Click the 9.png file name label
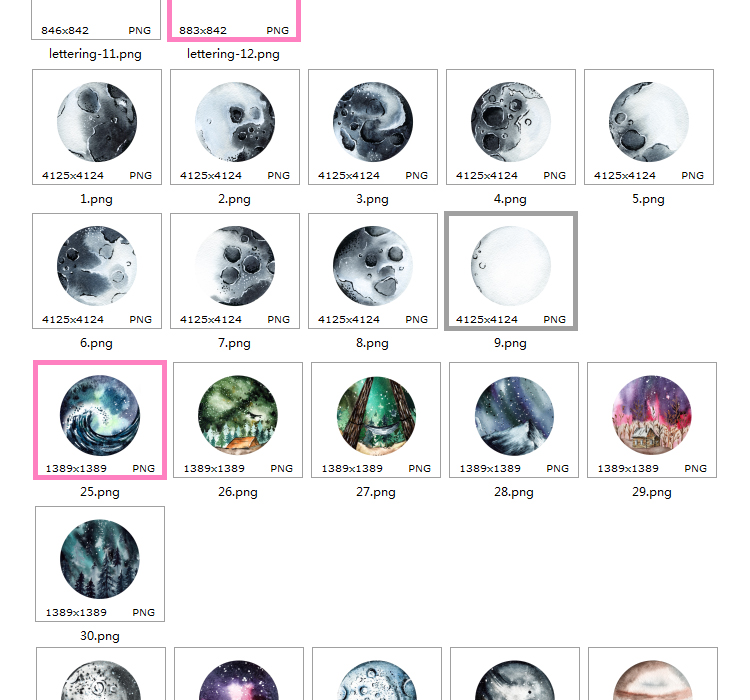750x700 pixels. tap(510, 343)
